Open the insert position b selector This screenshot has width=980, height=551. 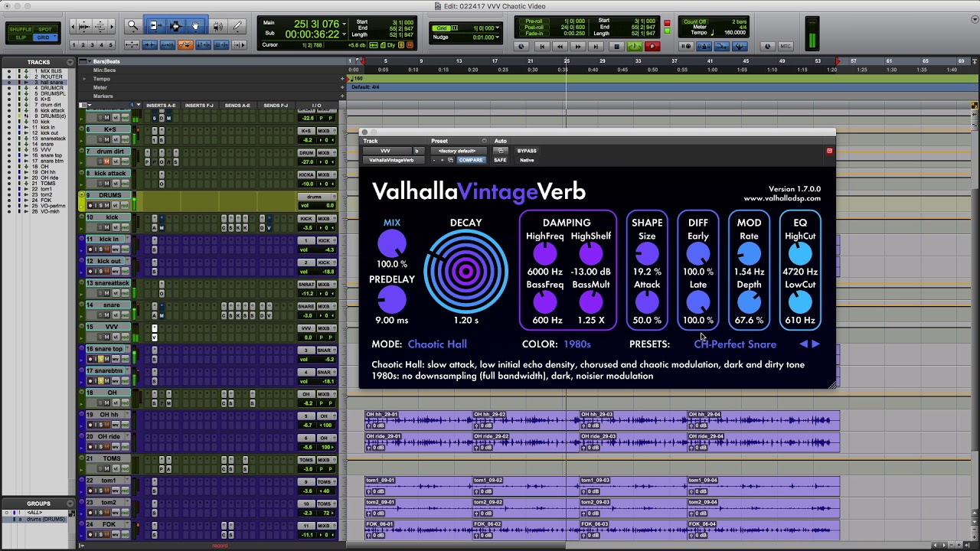(417, 151)
